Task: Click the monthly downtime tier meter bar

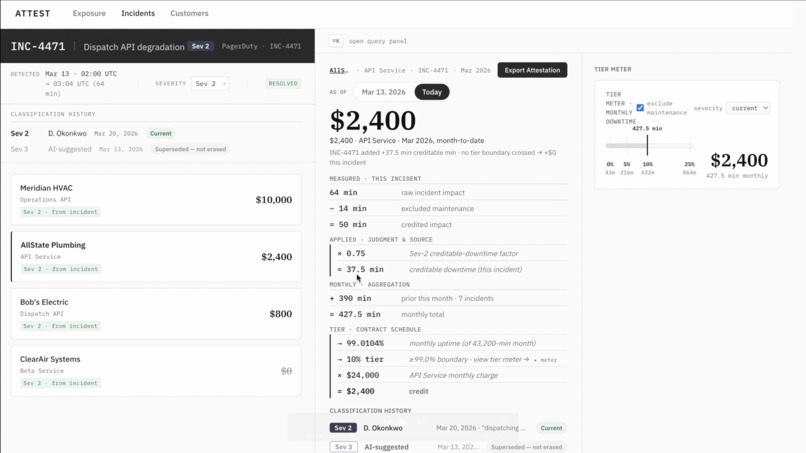Action: click(x=649, y=146)
